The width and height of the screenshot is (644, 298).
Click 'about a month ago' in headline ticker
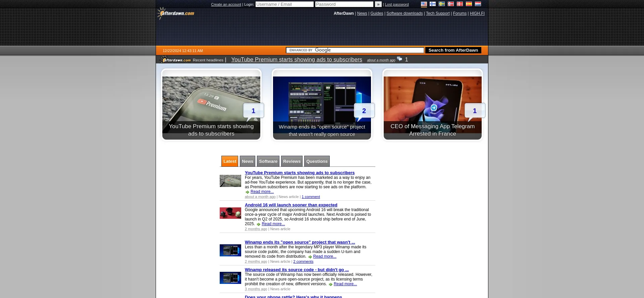tap(381, 60)
